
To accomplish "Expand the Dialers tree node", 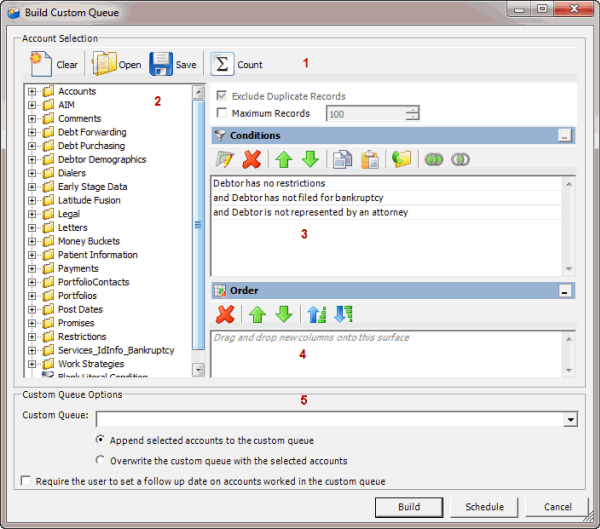I will (x=32, y=173).
